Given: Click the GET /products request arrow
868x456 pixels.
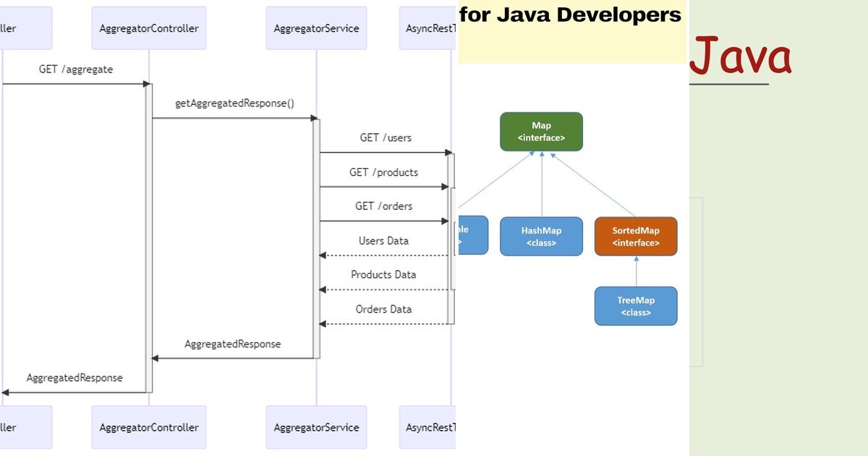Looking at the screenshot, I should click(x=385, y=187).
